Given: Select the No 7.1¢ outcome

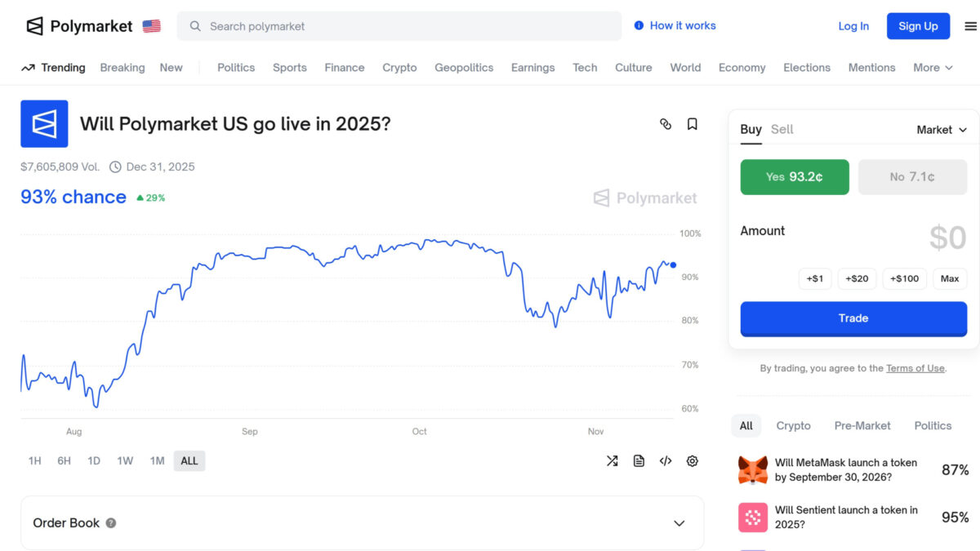Looking at the screenshot, I should 912,177.
